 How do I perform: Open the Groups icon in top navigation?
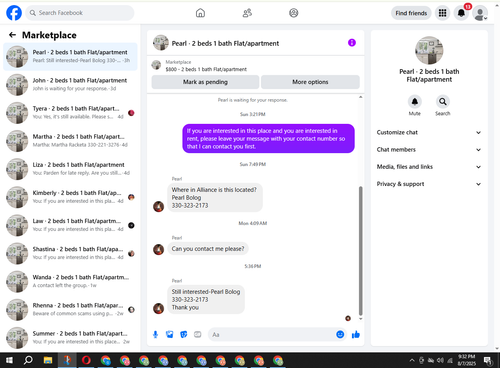click(293, 13)
